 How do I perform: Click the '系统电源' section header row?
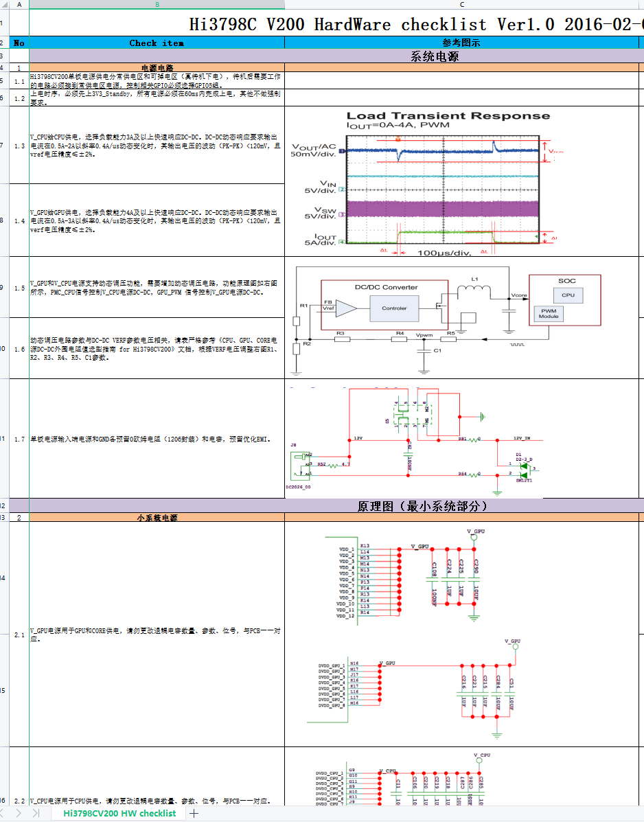(434, 56)
